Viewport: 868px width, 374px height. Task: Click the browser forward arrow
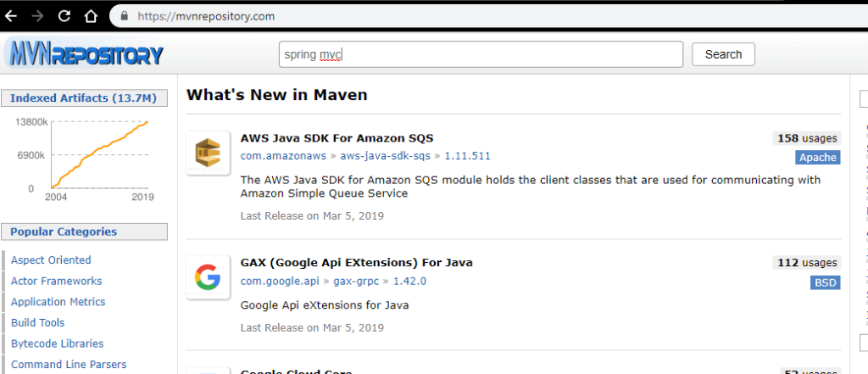(37, 16)
